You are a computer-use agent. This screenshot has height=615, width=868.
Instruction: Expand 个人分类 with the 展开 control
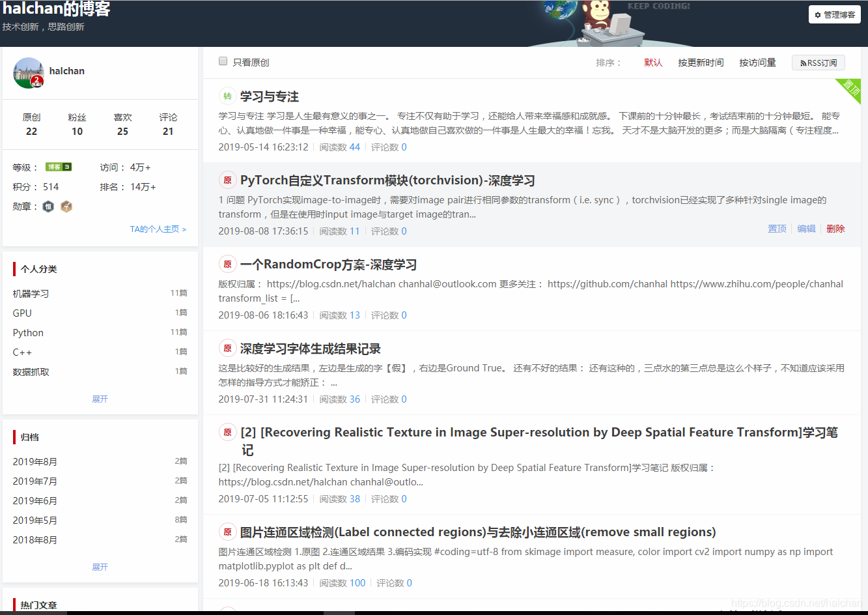tap(100, 399)
